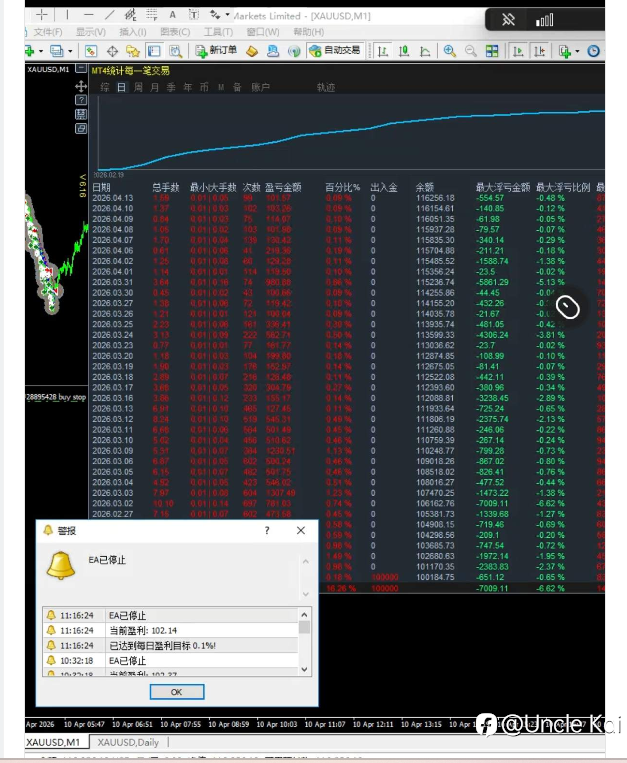Viewport: 627px width, 763px height.
Task: Click the alert list scrollbar up arrow
Action: 305,614
